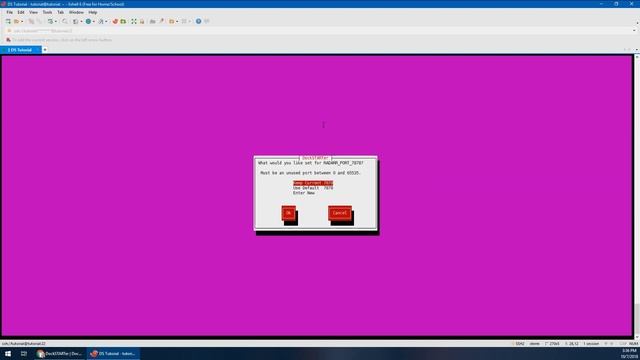
Task: Open the Window menu
Action: pos(76,12)
